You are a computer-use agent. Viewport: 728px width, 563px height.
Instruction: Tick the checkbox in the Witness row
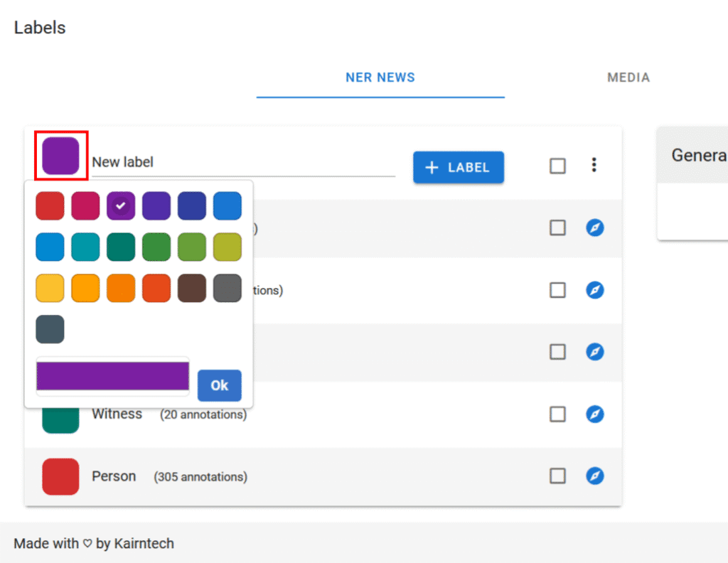[x=558, y=414]
